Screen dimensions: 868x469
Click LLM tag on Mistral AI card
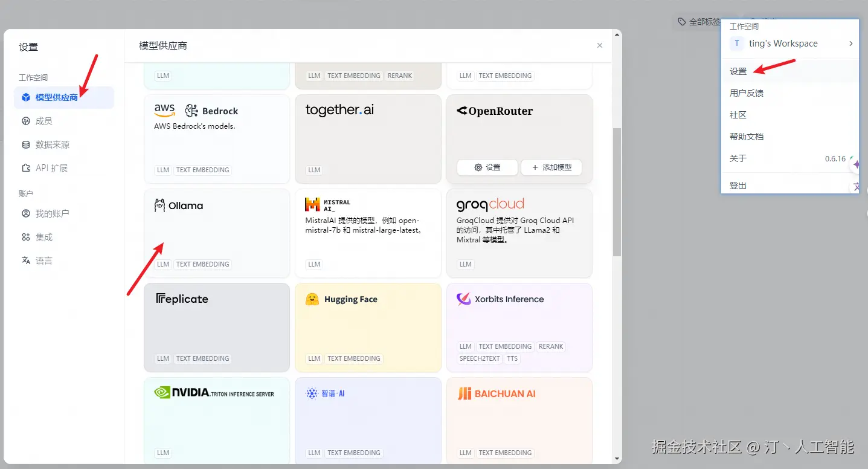314,264
